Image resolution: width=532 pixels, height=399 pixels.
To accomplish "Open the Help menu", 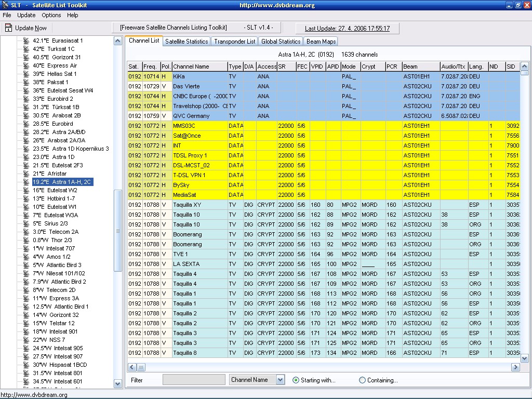I will point(72,15).
